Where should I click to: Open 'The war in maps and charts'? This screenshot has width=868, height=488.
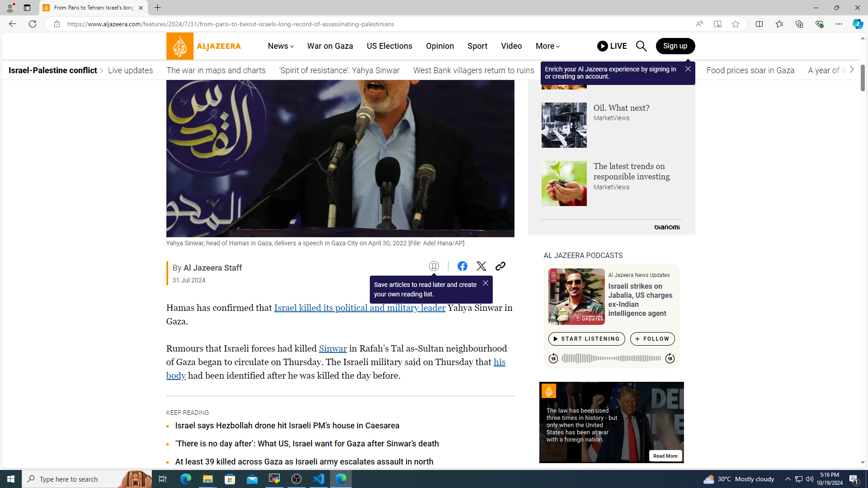216,70
